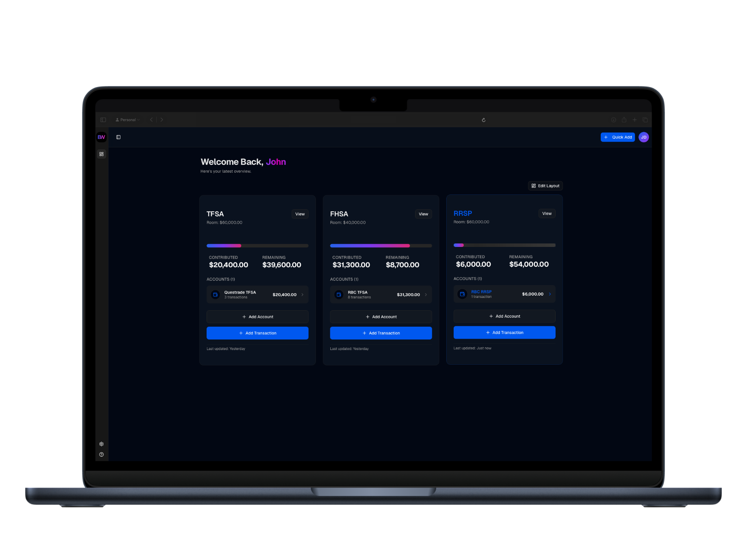747x560 pixels.
Task: Click the RRSP contribution progress bar
Action: pyautogui.click(x=504, y=245)
